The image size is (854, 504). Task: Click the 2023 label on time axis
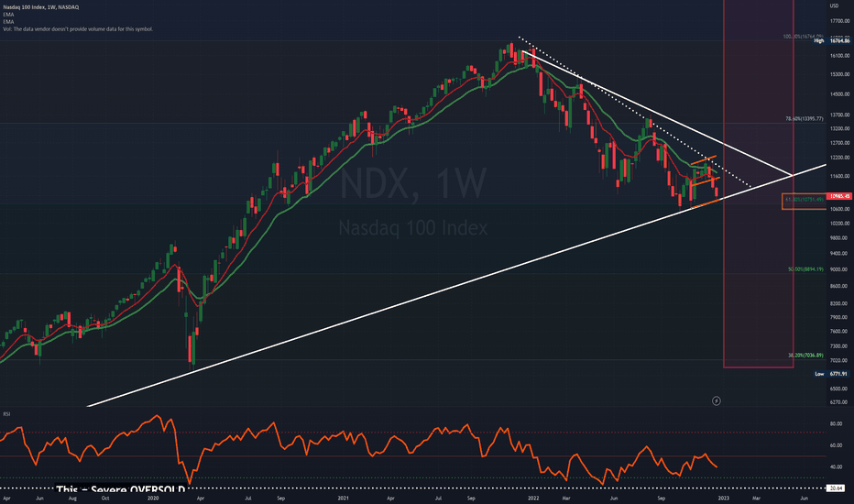[723, 498]
